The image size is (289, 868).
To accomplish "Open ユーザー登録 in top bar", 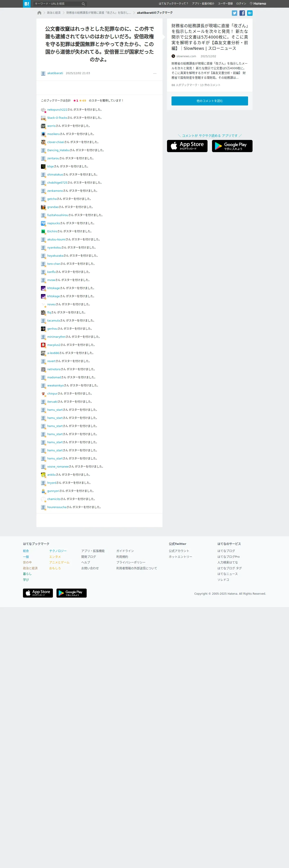I will click(x=225, y=4).
